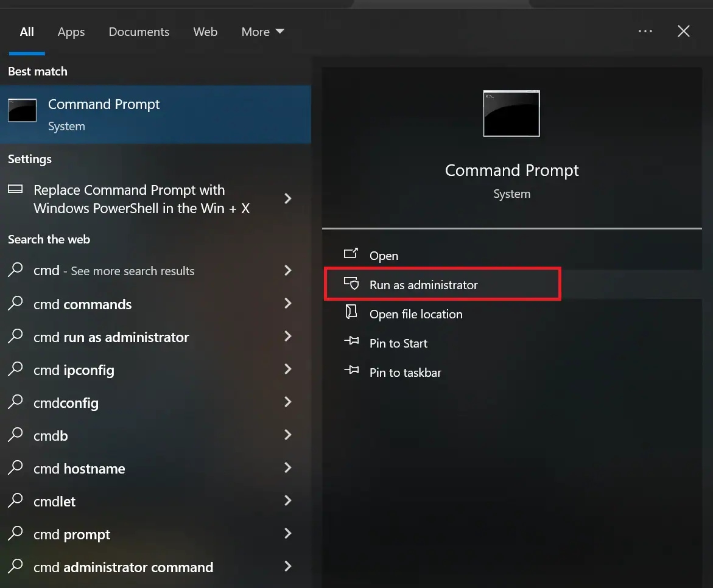Expand the chevron beside cmd hostname

[288, 468]
